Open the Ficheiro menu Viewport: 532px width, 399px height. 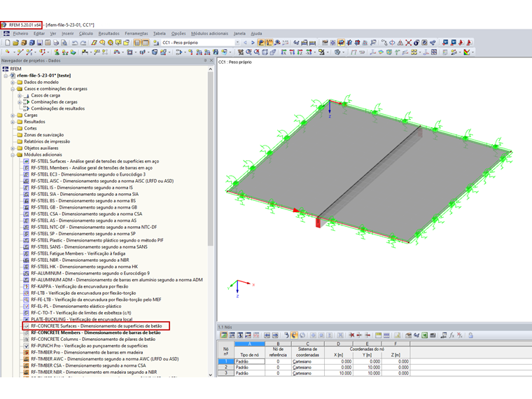[20, 34]
